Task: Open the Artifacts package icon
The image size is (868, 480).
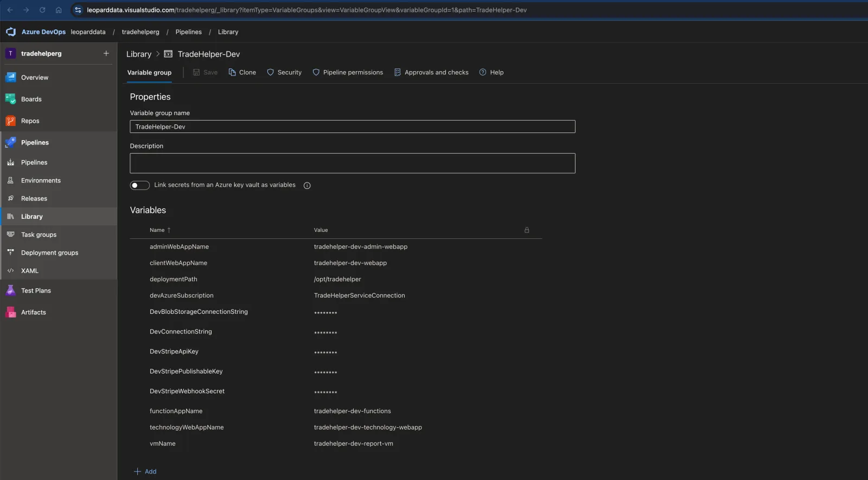Action: click(x=11, y=312)
